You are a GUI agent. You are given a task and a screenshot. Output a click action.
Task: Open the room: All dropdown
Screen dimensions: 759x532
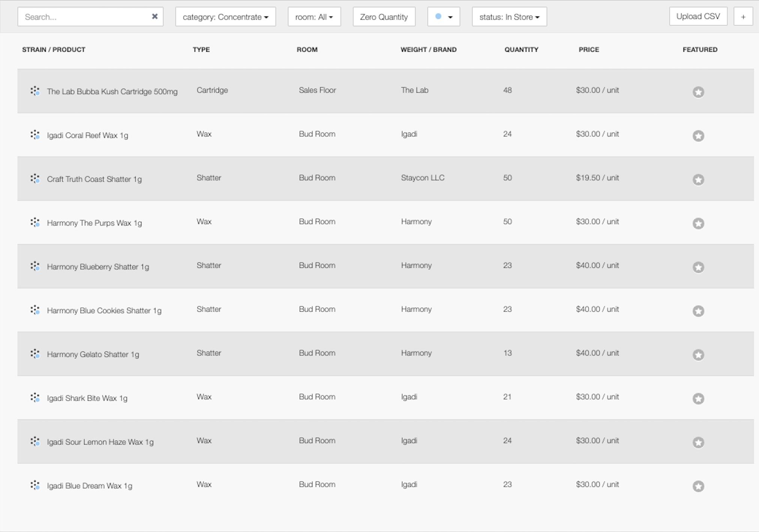point(314,17)
